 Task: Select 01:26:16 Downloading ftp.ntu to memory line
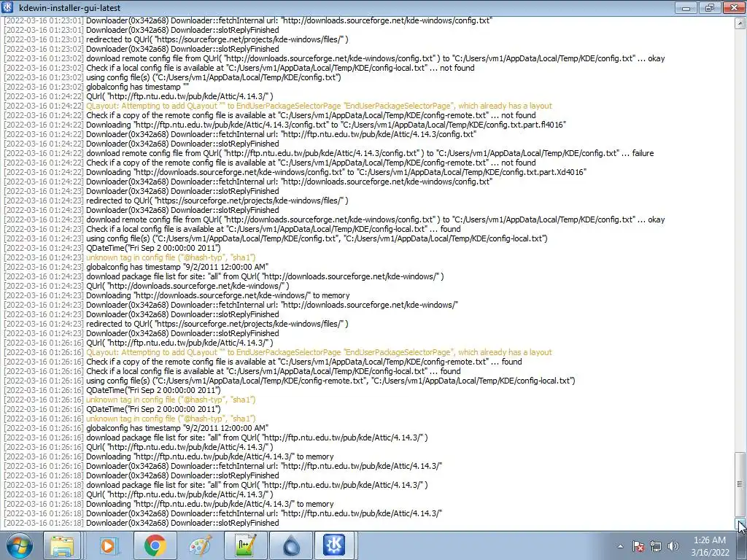169,456
